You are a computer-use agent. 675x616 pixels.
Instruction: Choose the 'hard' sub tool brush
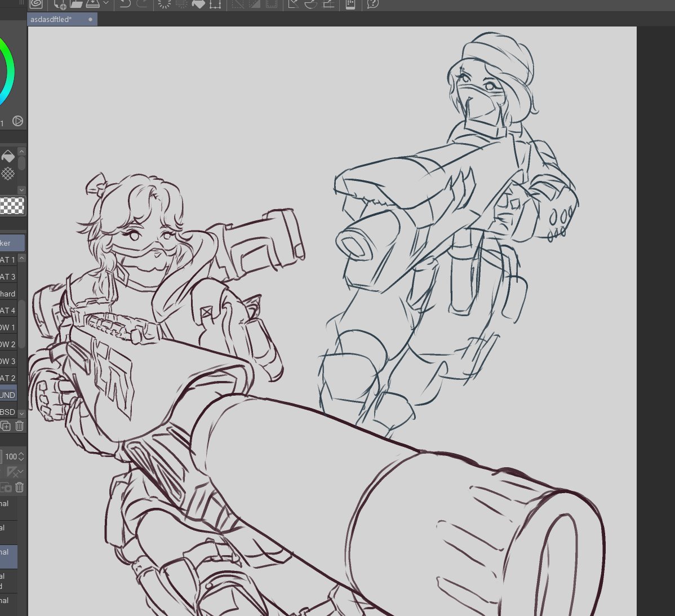coord(8,294)
